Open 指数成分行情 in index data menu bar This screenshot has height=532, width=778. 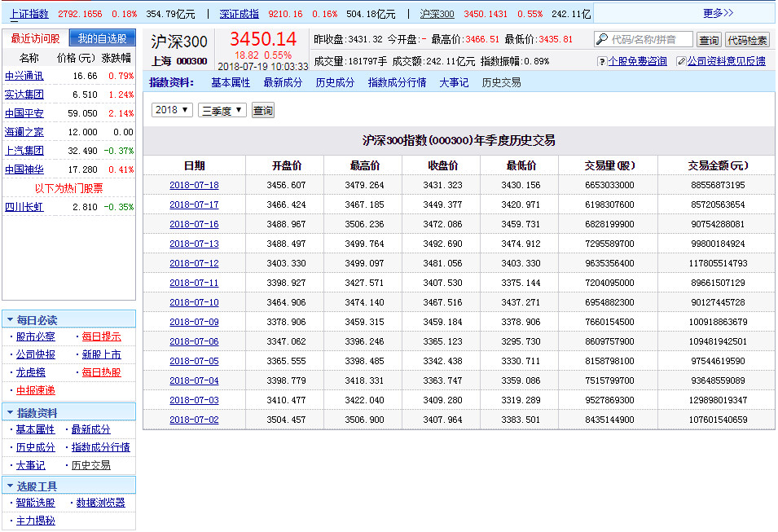(397, 82)
